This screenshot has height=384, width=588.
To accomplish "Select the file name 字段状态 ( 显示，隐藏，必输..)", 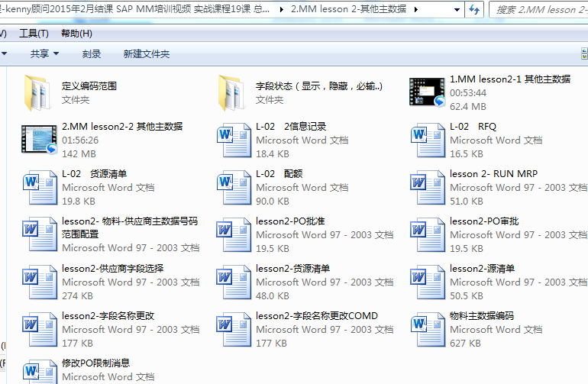I will pos(319,86).
